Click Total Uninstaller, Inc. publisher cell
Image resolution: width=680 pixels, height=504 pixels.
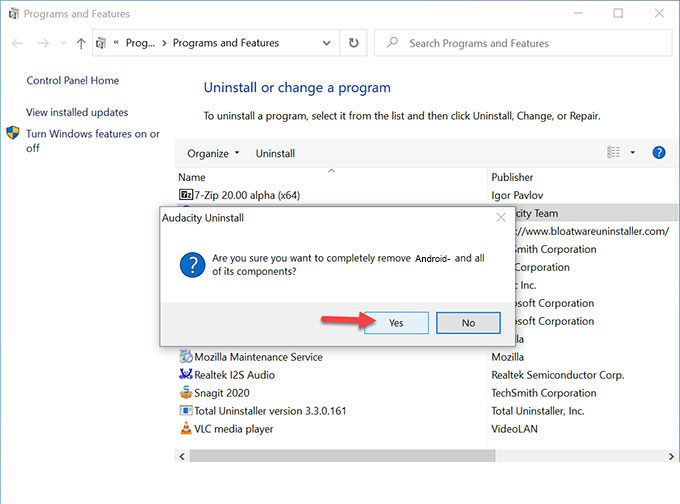pos(538,411)
